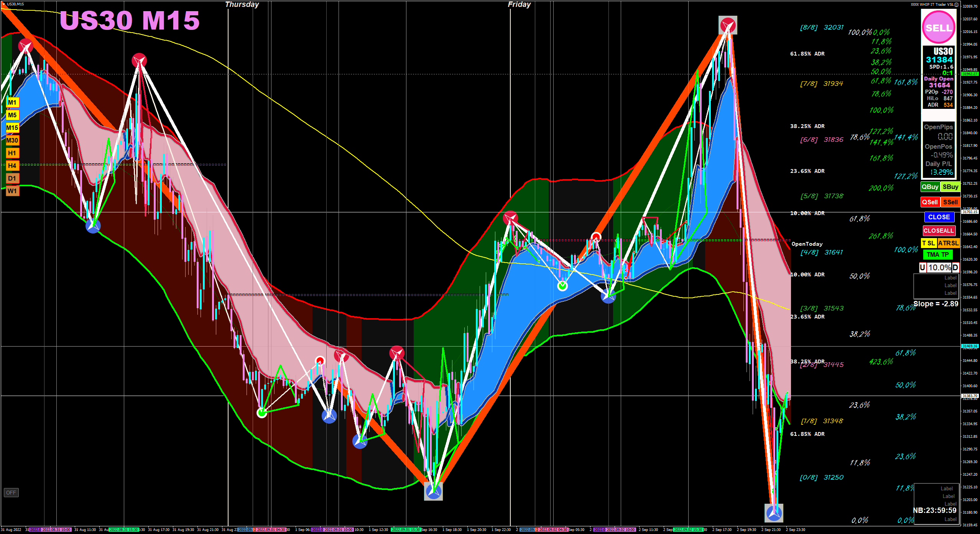Click the red QSell button
This screenshot has height=534, width=980.
click(930, 202)
